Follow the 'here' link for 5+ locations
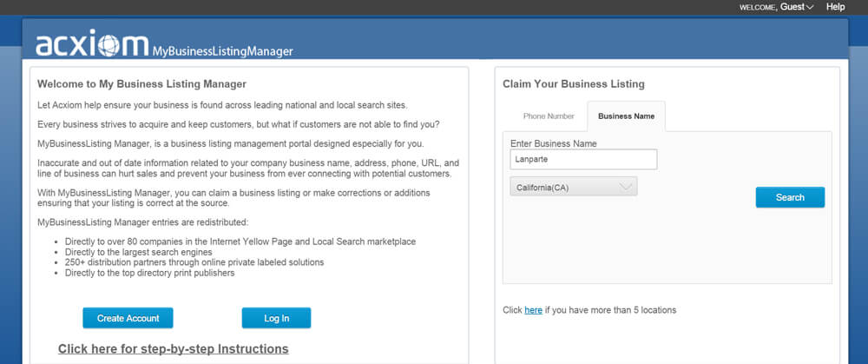The image size is (868, 364). [x=533, y=310]
